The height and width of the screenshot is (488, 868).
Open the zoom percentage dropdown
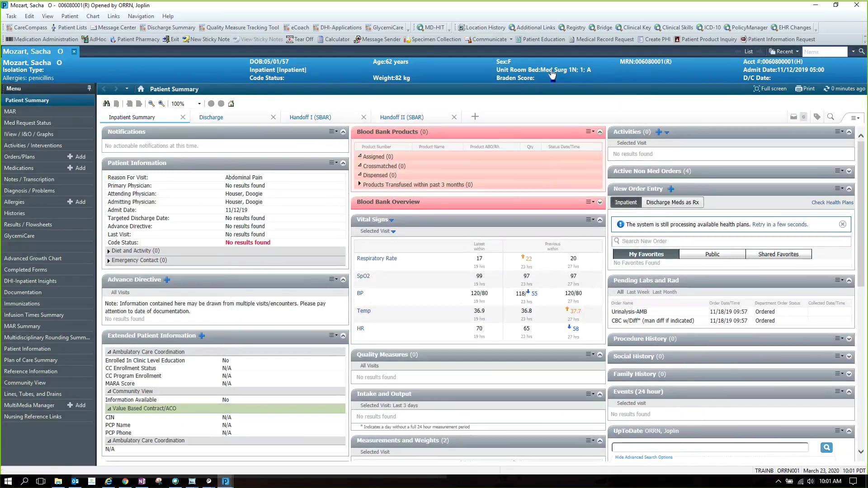coord(198,103)
